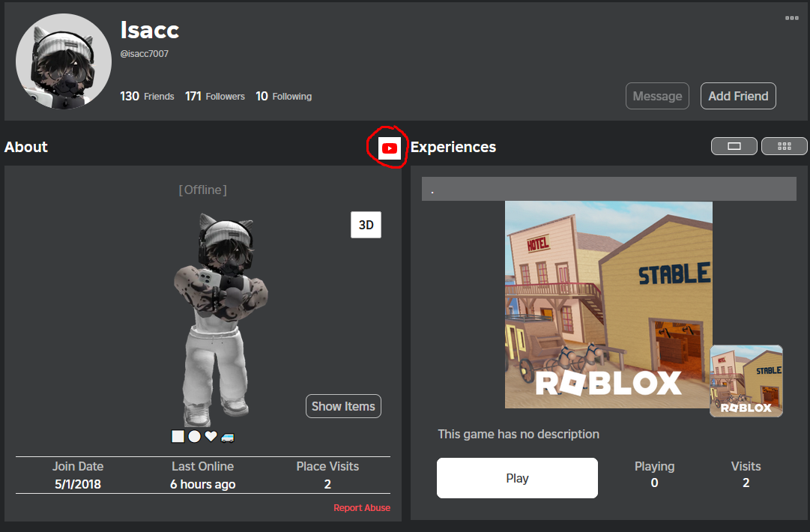The width and height of the screenshot is (810, 532).
Task: Open the three-dot profile options menu
Action: coord(791,18)
